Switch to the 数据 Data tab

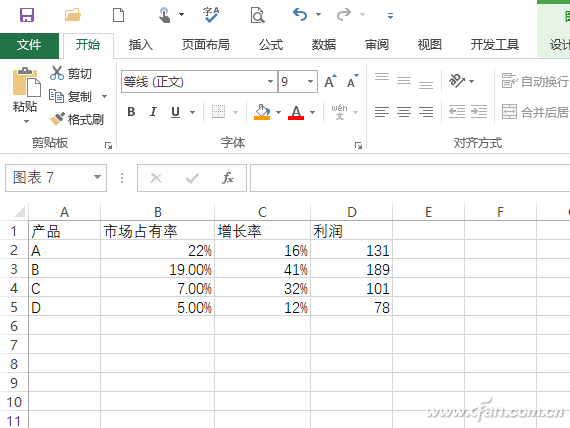324,45
